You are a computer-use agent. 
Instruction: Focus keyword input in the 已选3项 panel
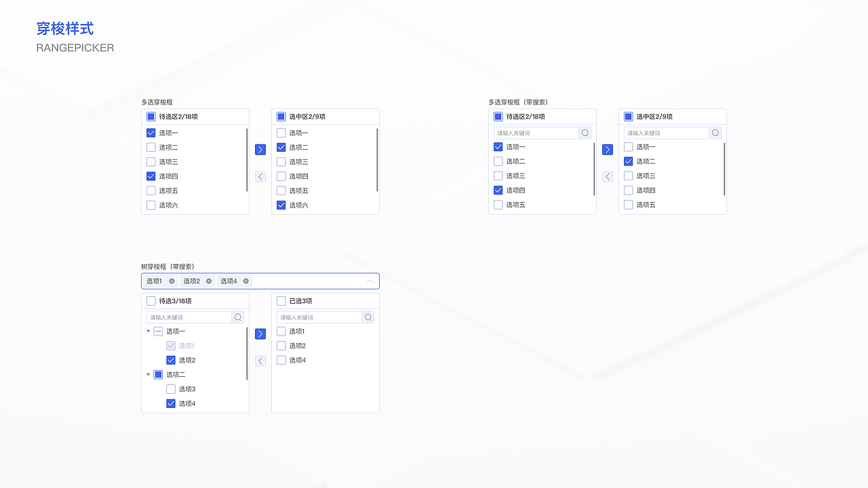[319, 317]
